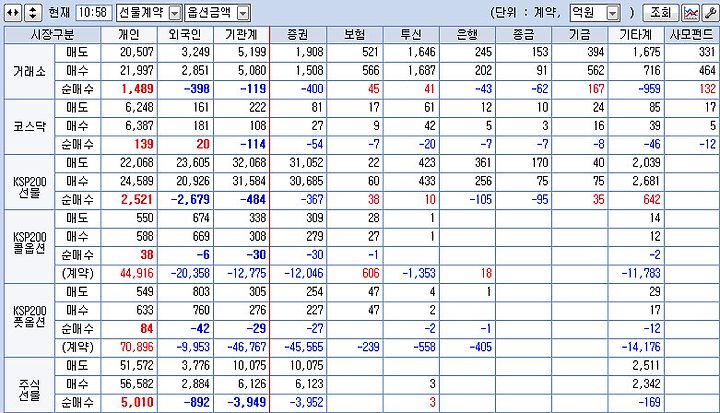Click 풋옵션 개인 계약 value 70,896
The width and height of the screenshot is (720, 413).
136,347
